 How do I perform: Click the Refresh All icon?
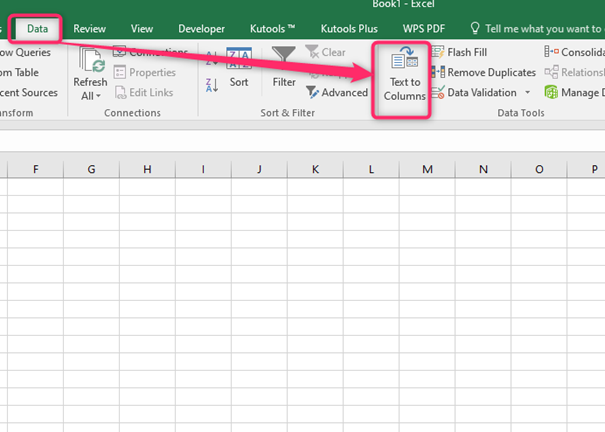92,60
